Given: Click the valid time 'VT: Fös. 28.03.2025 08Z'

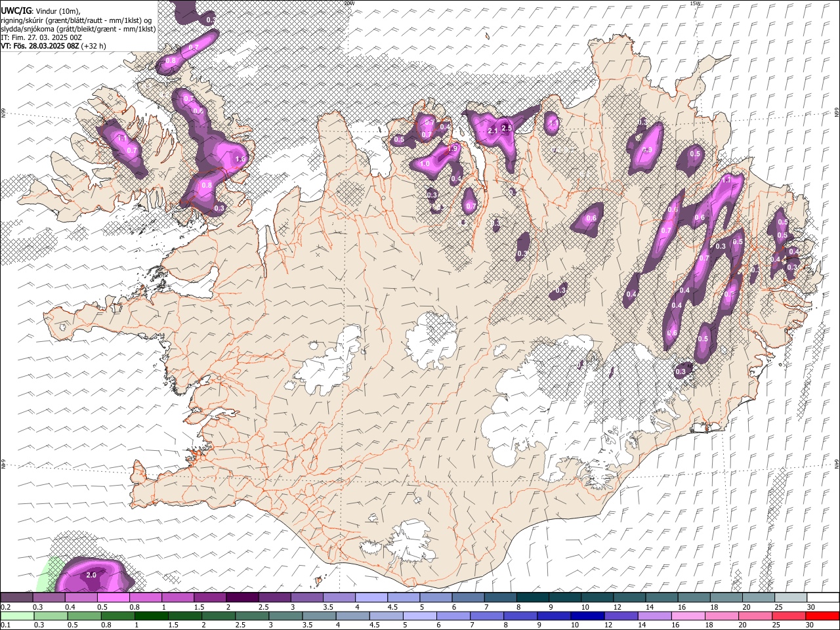Looking at the screenshot, I should pos(40,46).
